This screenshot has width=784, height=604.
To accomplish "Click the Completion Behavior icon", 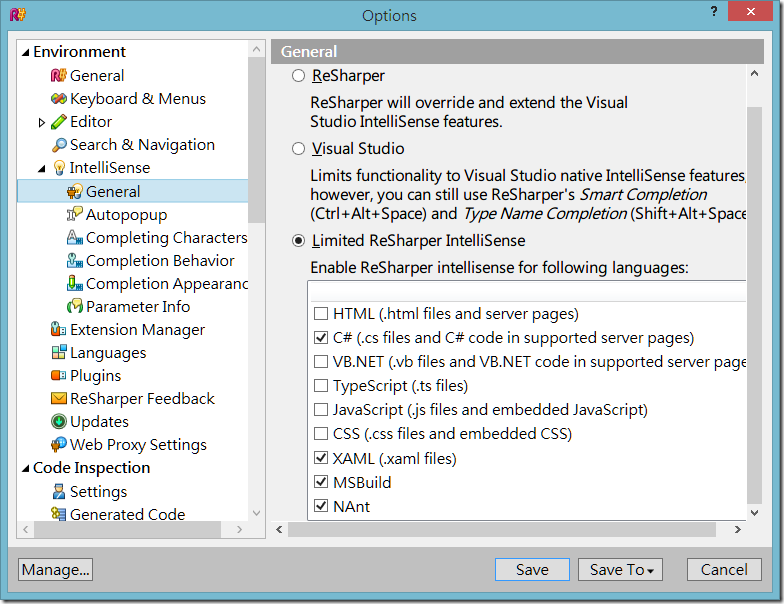I will 74,260.
